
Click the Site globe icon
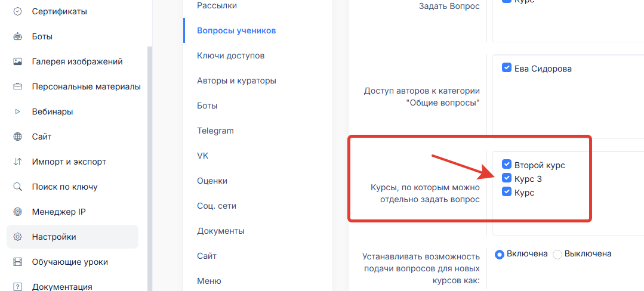18,137
